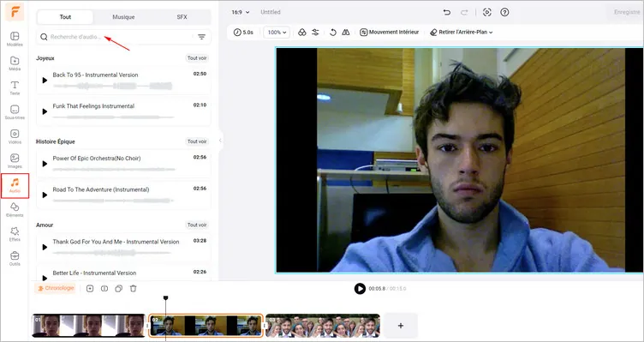644x342 pixels.
Task: Play Road To The Adventure (Instrumental)
Action: pos(45,195)
